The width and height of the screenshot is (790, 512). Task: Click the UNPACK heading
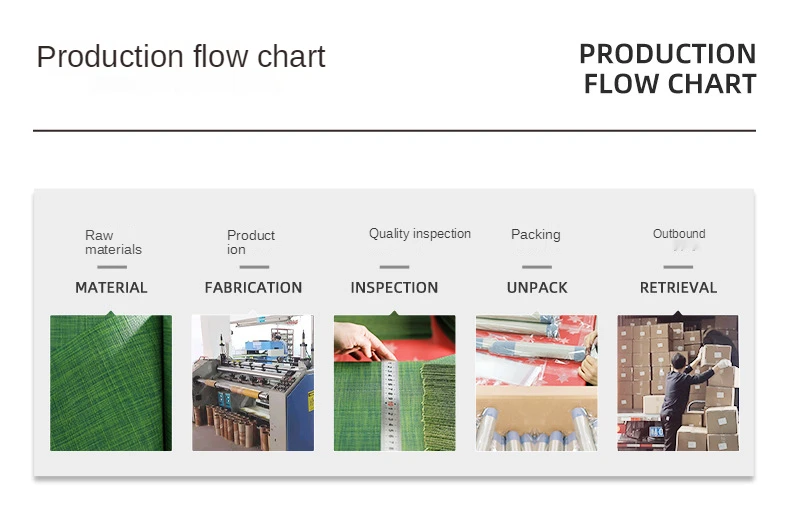[x=537, y=288]
